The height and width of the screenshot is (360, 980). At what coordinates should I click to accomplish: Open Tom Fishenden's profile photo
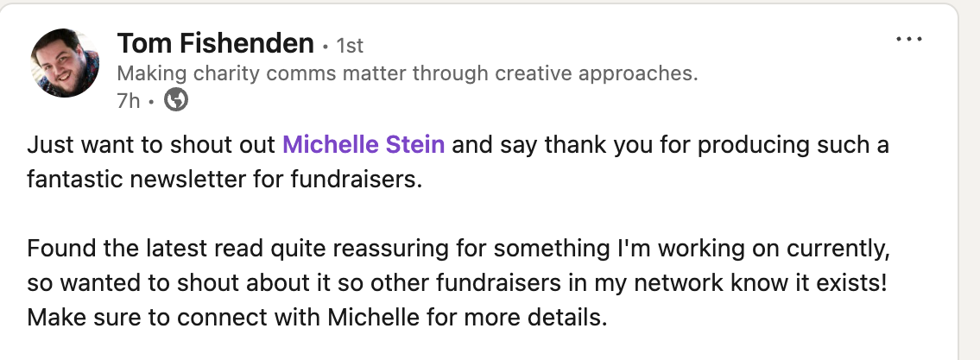pos(66,63)
